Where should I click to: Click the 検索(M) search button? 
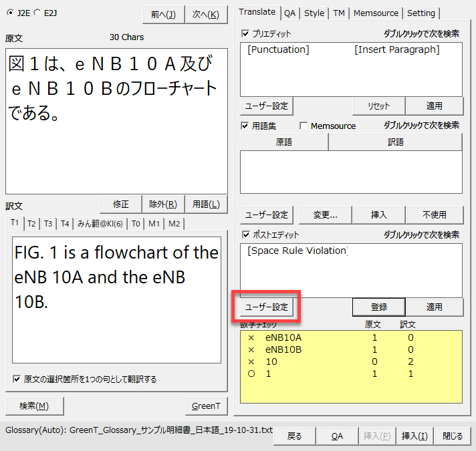coord(33,406)
